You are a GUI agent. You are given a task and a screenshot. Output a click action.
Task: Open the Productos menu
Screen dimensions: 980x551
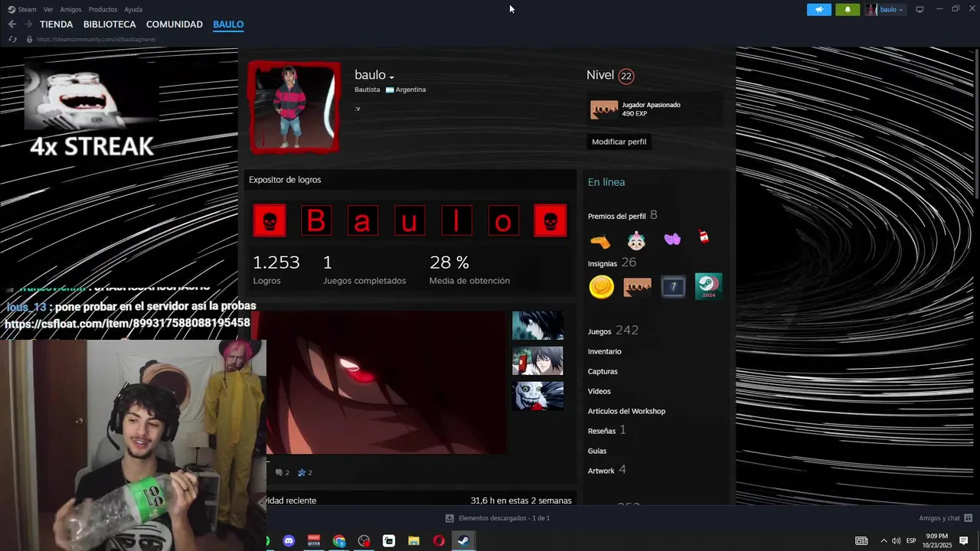point(103,9)
